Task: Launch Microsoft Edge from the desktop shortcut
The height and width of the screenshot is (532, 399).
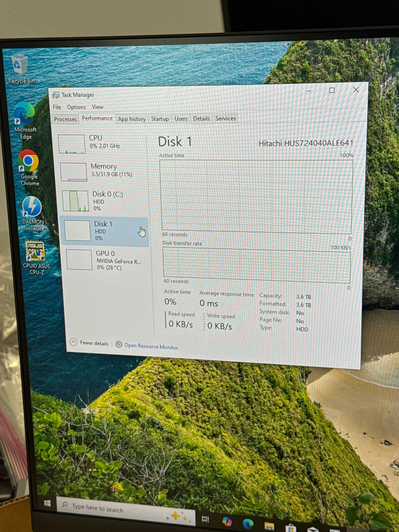Action: (x=25, y=120)
